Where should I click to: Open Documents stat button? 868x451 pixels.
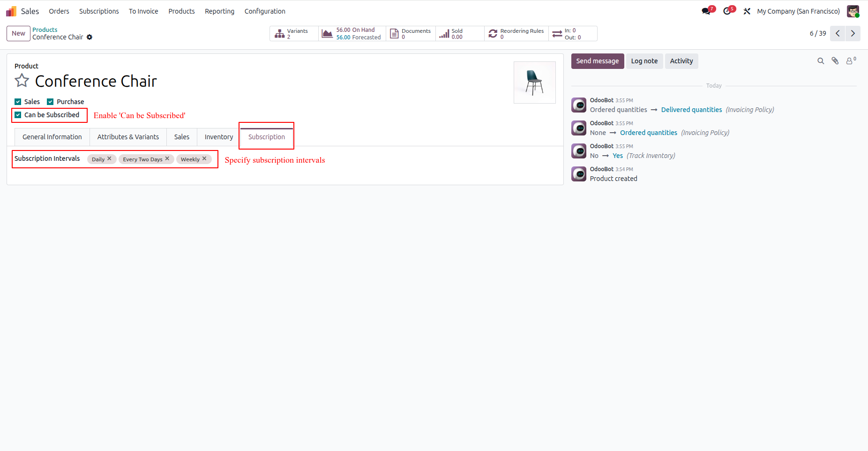point(411,34)
